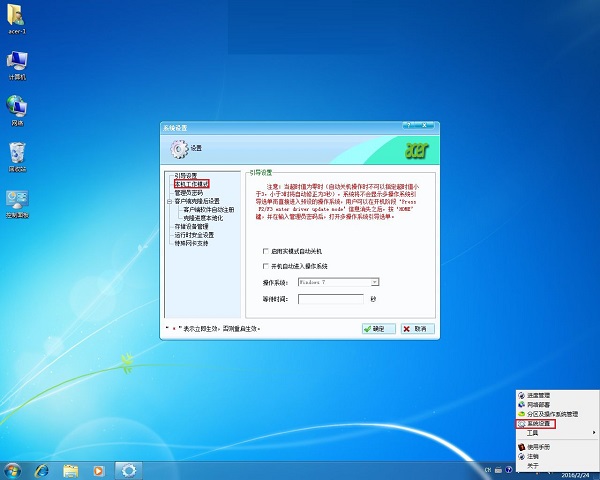This screenshot has height=480, width=600.
Task: Click the CH language indicator in tray
Action: (488, 470)
